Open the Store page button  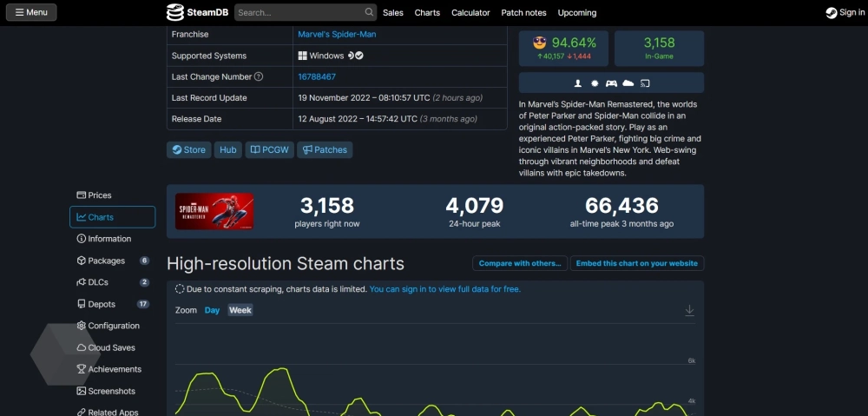click(x=188, y=149)
